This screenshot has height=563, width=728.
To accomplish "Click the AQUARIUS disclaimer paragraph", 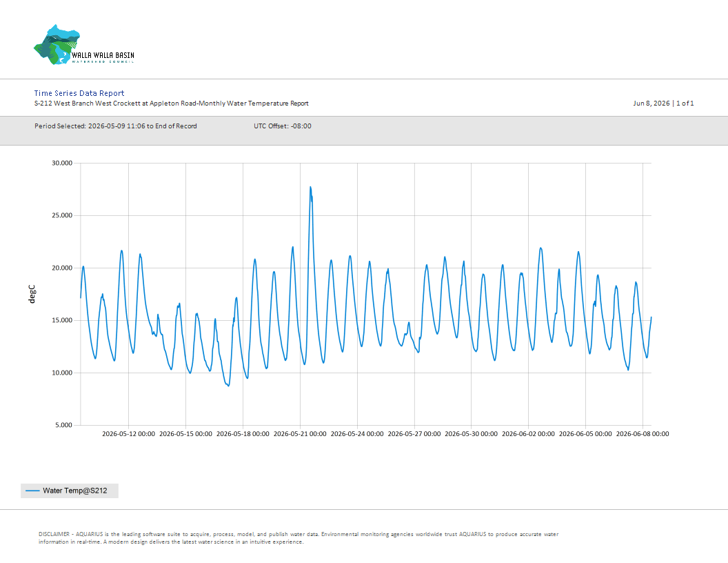I will [x=299, y=538].
